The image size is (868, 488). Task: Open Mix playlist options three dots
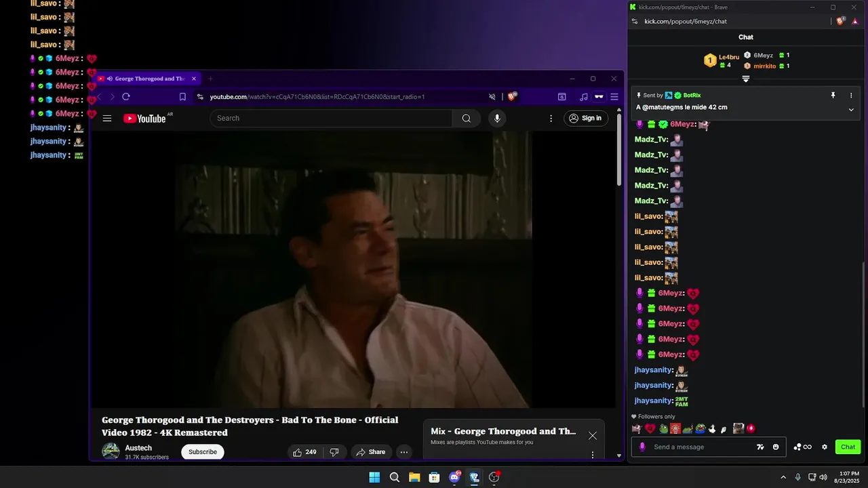[593, 455]
